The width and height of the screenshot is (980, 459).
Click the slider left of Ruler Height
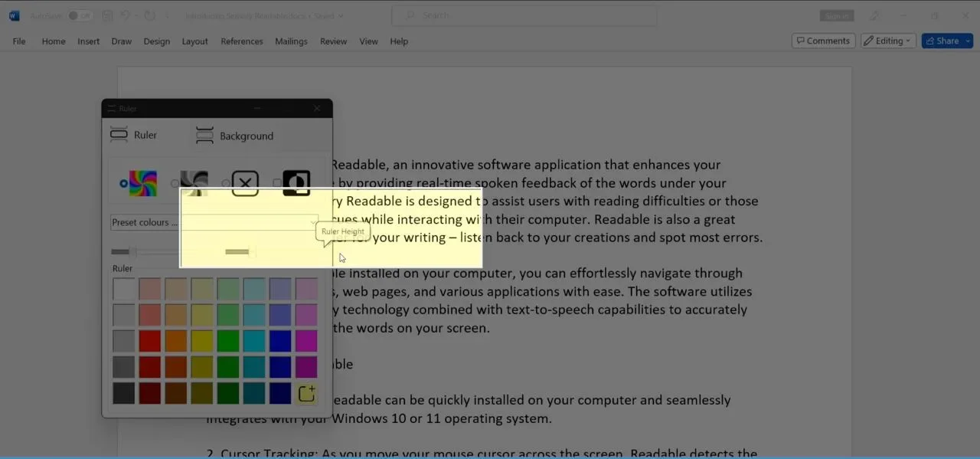pyautogui.click(x=132, y=251)
